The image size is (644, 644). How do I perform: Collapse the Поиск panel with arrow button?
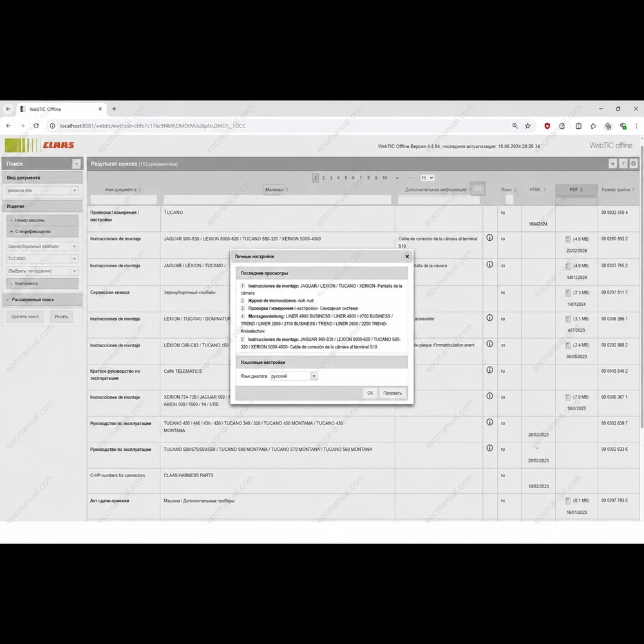(77, 164)
